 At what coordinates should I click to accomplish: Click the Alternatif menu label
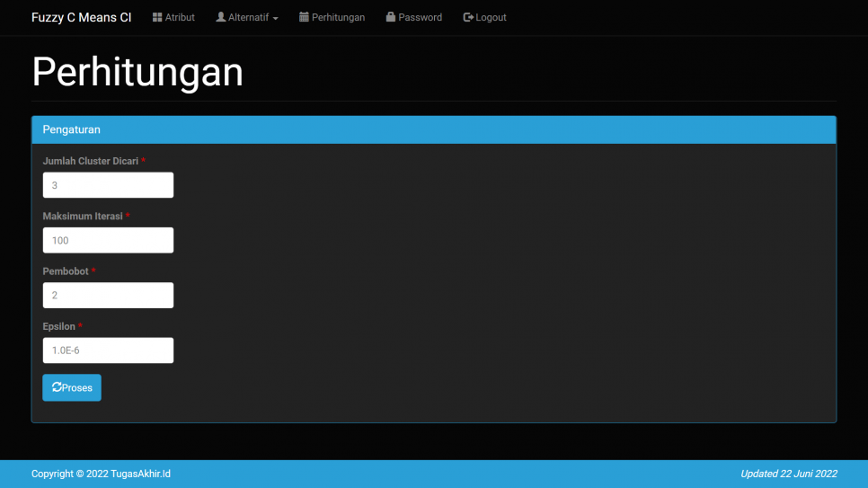click(x=249, y=17)
